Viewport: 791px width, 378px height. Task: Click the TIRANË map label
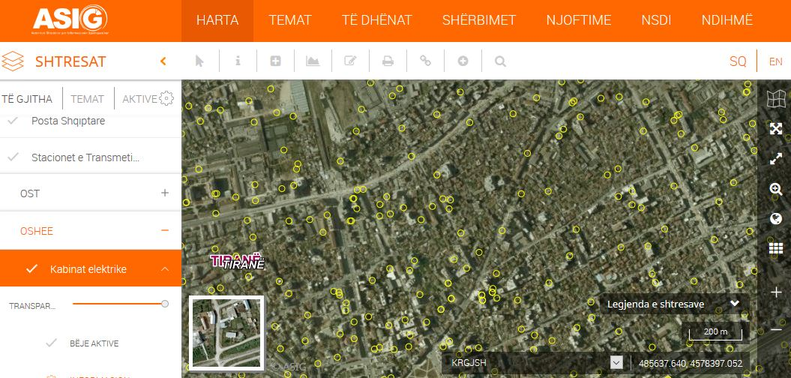(238, 262)
